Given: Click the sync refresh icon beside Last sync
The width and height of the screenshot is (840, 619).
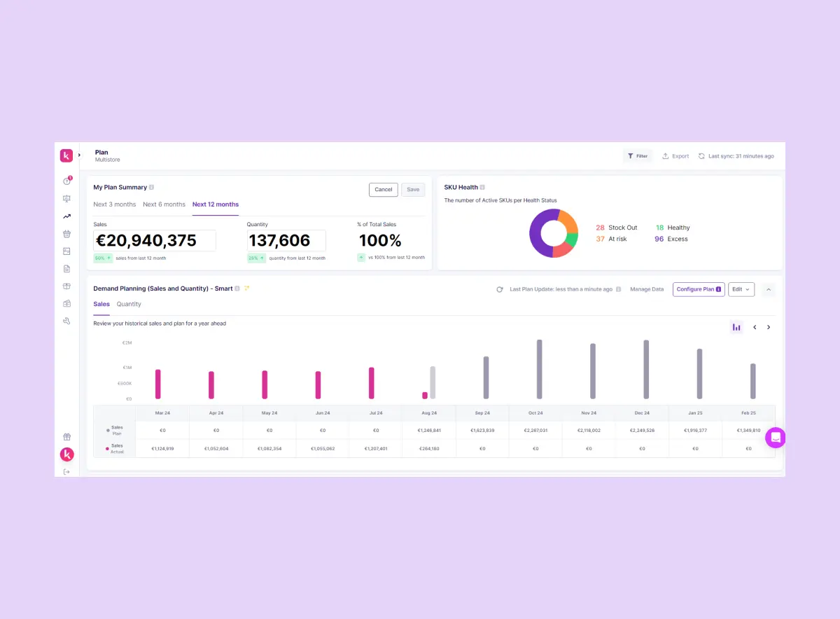Looking at the screenshot, I should click(x=701, y=156).
